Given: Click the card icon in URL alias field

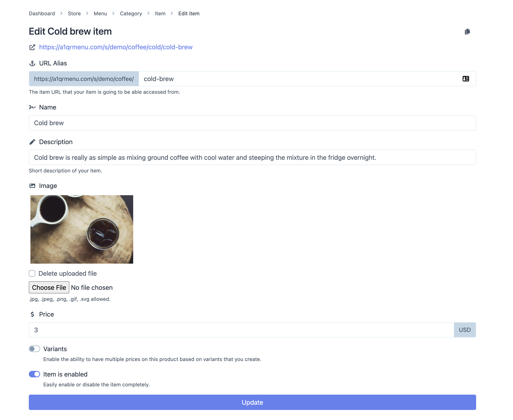Looking at the screenshot, I should [x=465, y=79].
